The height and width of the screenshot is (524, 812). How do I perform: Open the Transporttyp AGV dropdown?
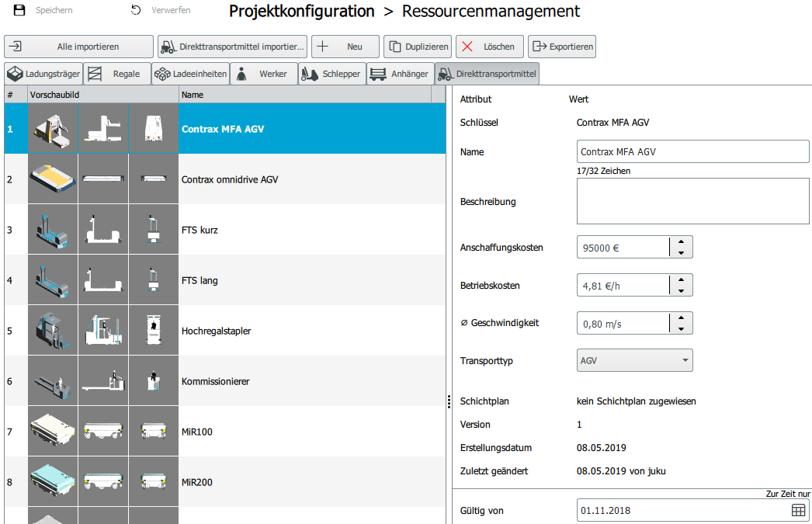coord(635,360)
